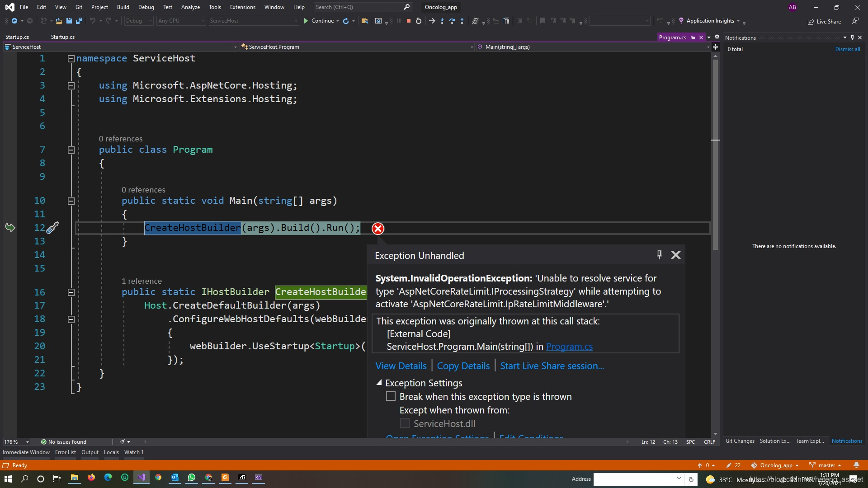This screenshot has height=488, width=868.
Task: Click the Save All icon in toolbar
Action: (x=79, y=21)
